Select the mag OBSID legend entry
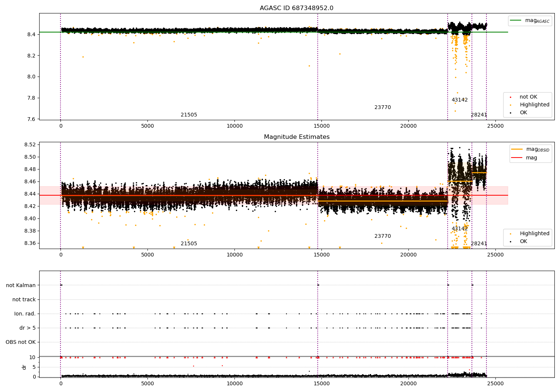This screenshot has width=560, height=392. pyautogui.click(x=538, y=149)
